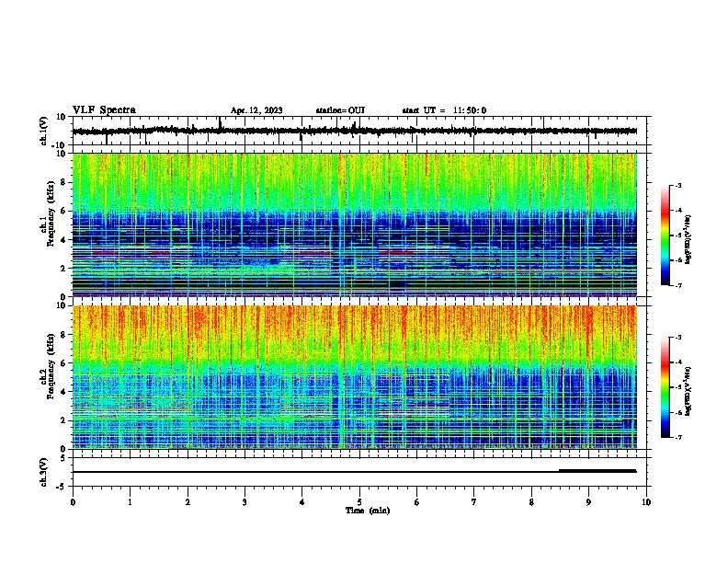This screenshot has height=563, width=728.
Task: Click the "-4" label on ch.2 color bar
Action: click(677, 362)
